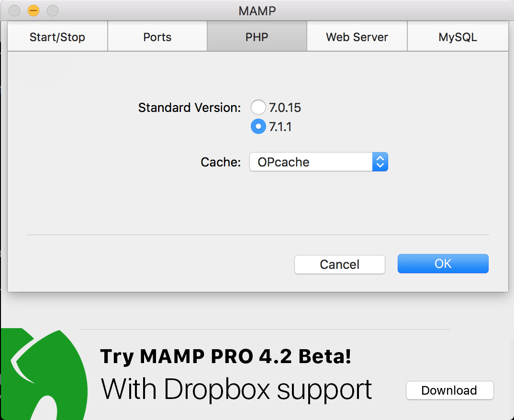The image size is (514, 420).
Task: Open the Cache OPcache dropdown
Action: click(319, 162)
